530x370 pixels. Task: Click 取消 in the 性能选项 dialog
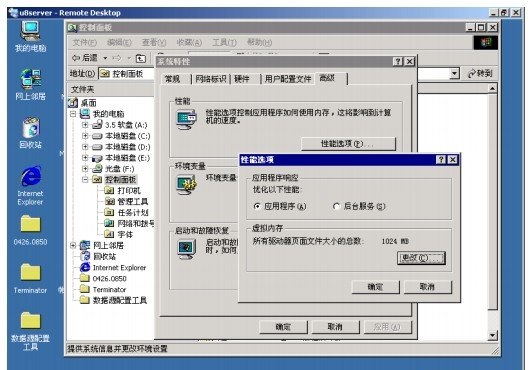pos(427,287)
